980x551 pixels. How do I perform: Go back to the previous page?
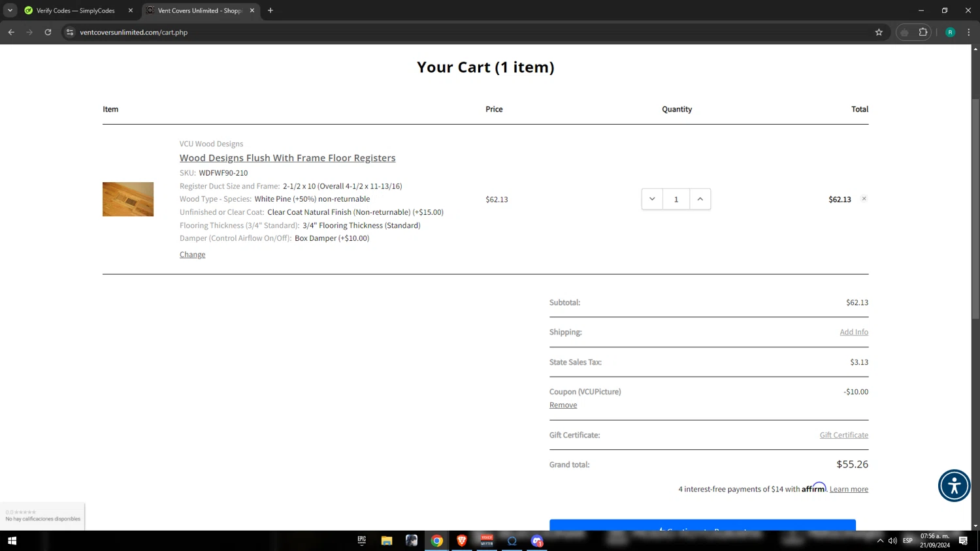[11, 32]
